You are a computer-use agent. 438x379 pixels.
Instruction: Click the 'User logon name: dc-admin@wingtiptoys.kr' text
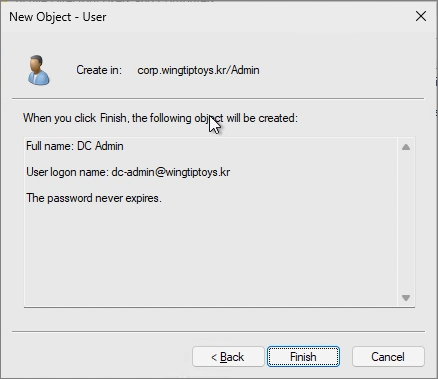[128, 172]
